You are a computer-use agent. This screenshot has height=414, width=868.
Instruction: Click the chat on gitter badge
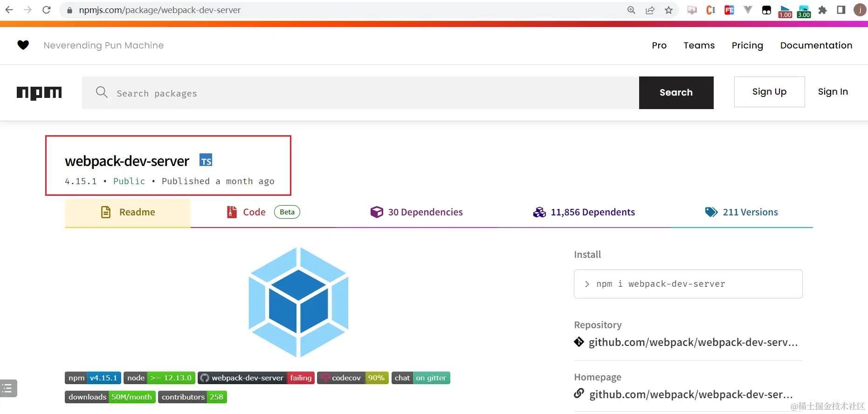point(420,378)
